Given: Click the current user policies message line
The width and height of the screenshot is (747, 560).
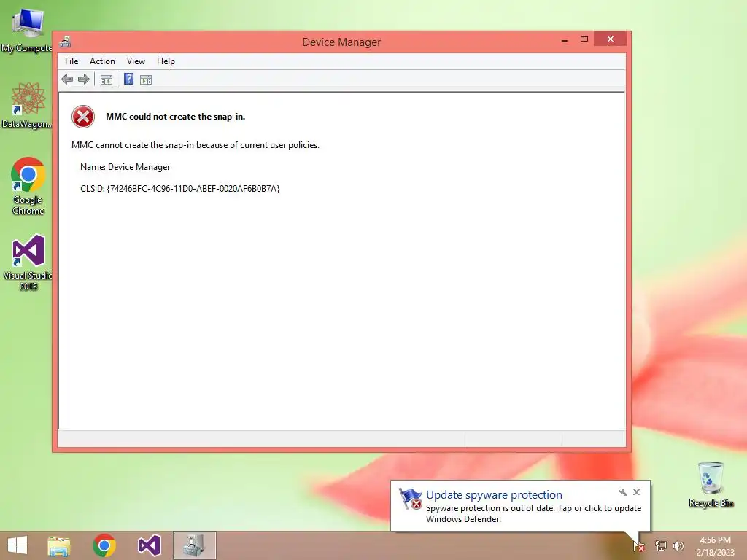Looking at the screenshot, I should 196,145.
